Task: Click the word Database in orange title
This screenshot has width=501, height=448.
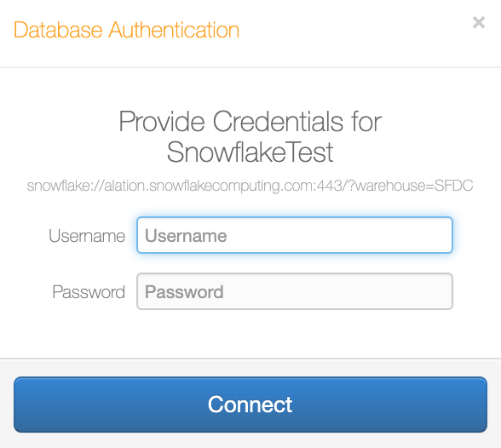Action: [58, 30]
